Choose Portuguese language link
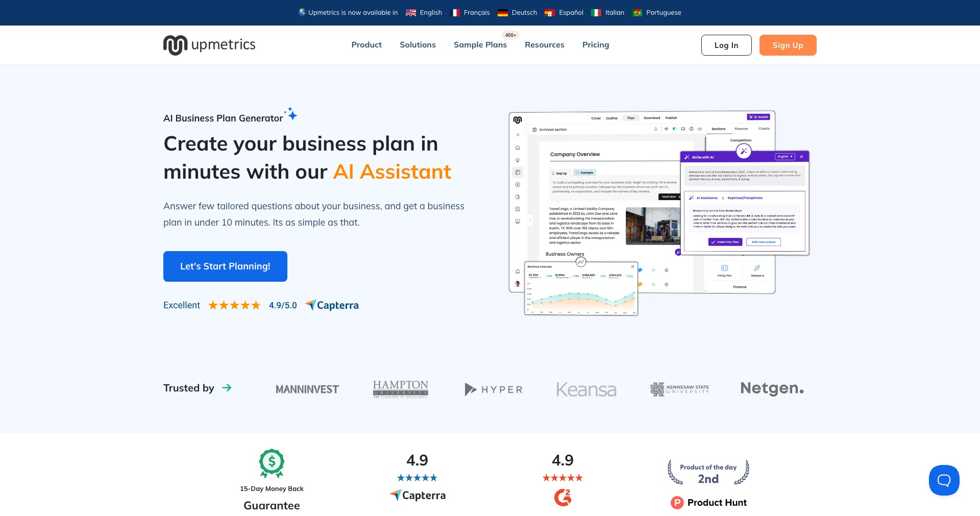Screen dimensions: 980x516 pyautogui.click(x=664, y=13)
